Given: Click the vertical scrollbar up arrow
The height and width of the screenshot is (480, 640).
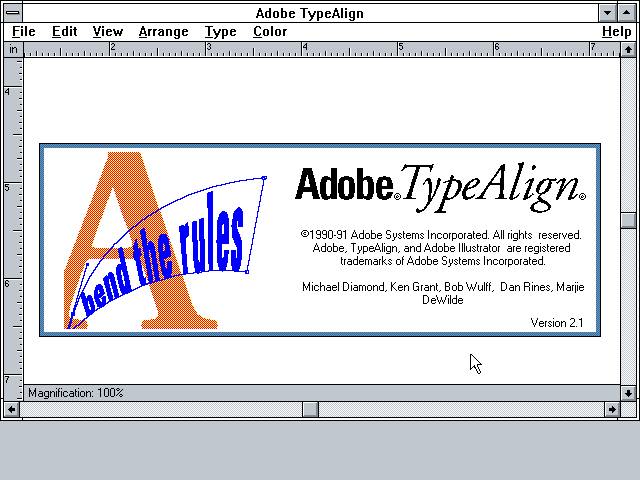Looking at the screenshot, I should [x=627, y=49].
